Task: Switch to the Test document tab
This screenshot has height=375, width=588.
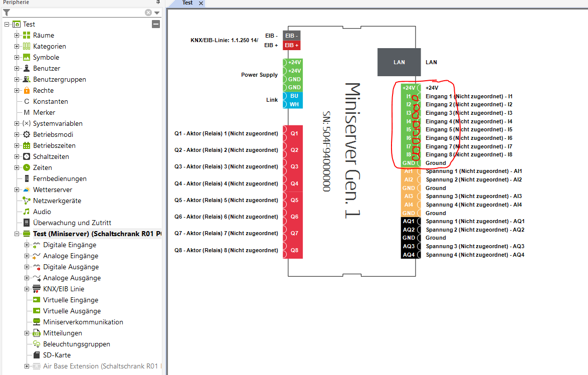Action: tap(187, 3)
